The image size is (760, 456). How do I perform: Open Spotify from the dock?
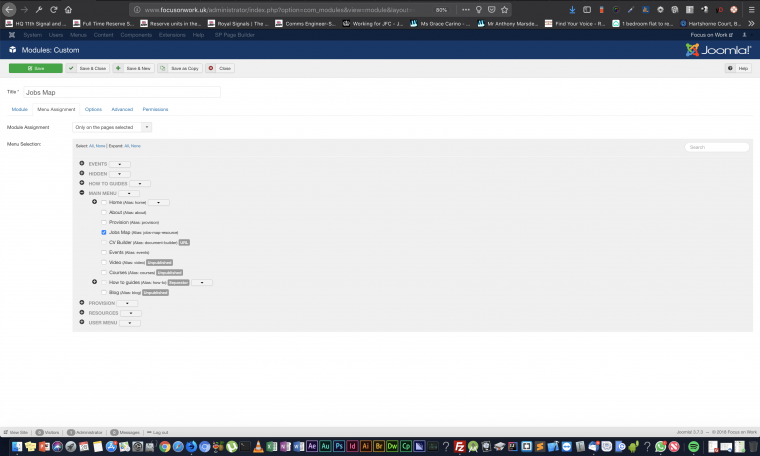694,446
